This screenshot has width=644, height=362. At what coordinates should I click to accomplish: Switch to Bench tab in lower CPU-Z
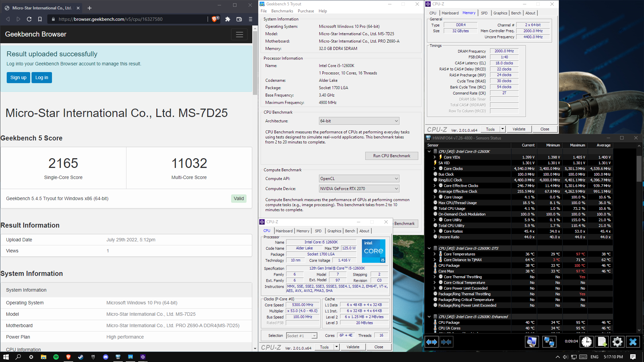(350, 231)
